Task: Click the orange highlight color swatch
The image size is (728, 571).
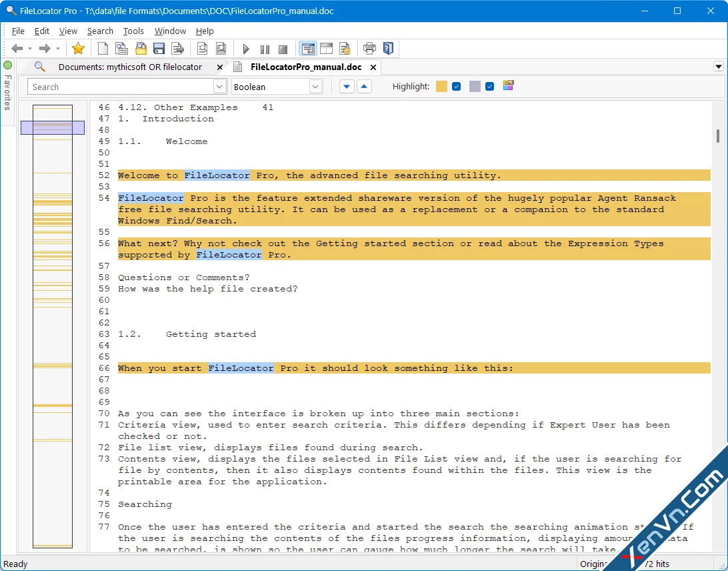Action: (x=441, y=87)
